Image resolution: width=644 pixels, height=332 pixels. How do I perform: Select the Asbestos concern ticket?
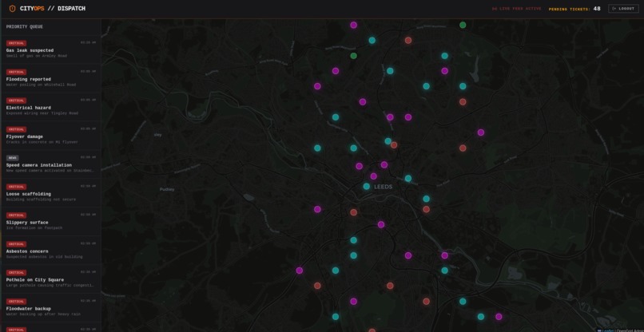coord(51,250)
